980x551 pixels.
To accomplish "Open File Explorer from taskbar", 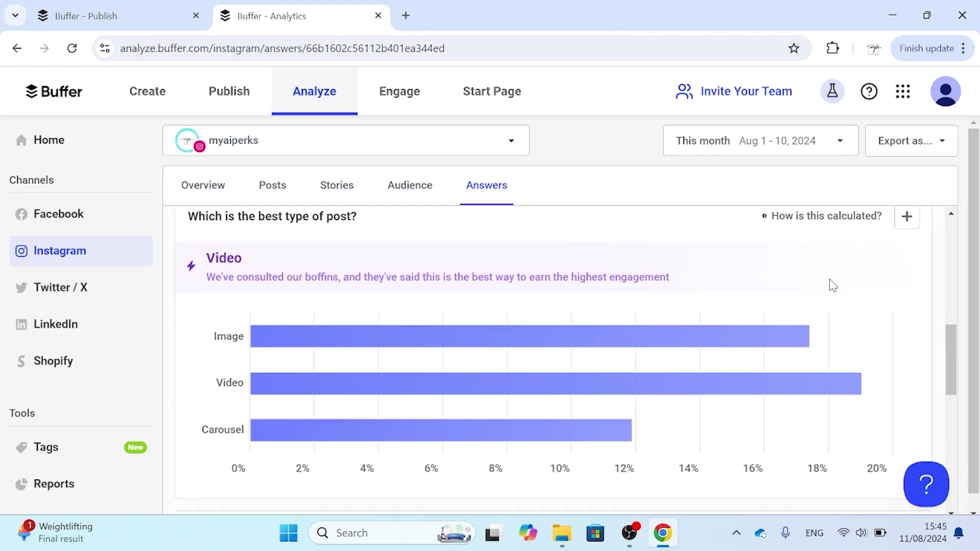I will [561, 533].
